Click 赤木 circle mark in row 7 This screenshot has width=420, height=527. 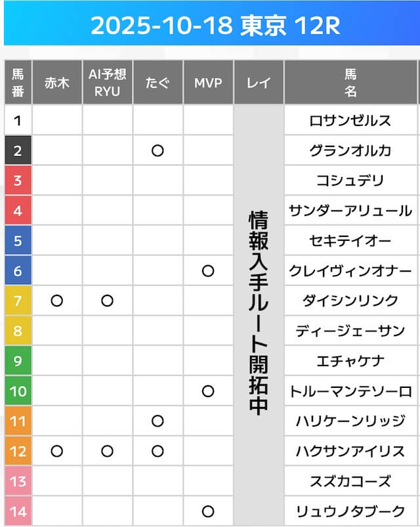(x=57, y=301)
